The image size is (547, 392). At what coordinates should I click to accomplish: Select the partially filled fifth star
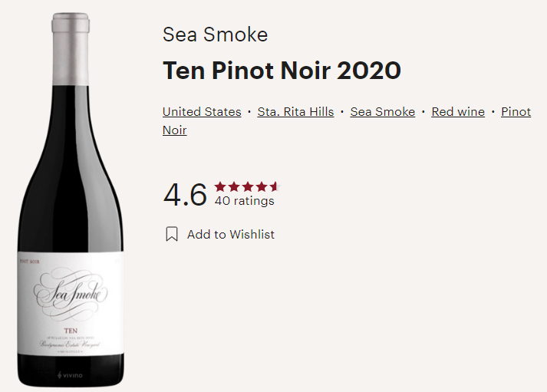[x=275, y=187]
